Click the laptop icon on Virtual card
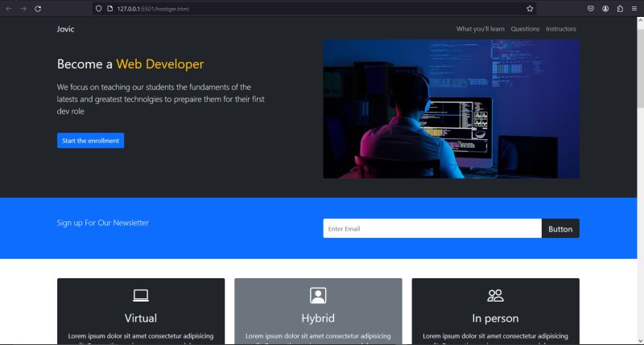Screen dimensions: 644x345 click(141, 295)
